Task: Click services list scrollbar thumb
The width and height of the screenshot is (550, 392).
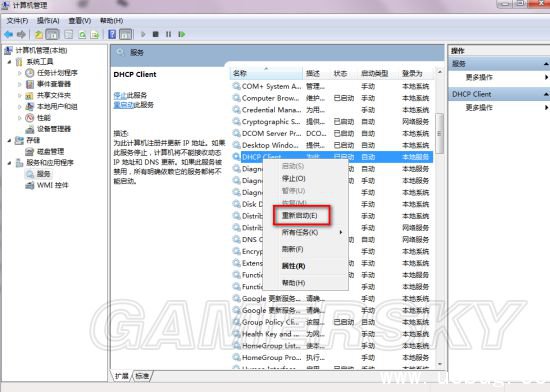Action: pos(440,133)
